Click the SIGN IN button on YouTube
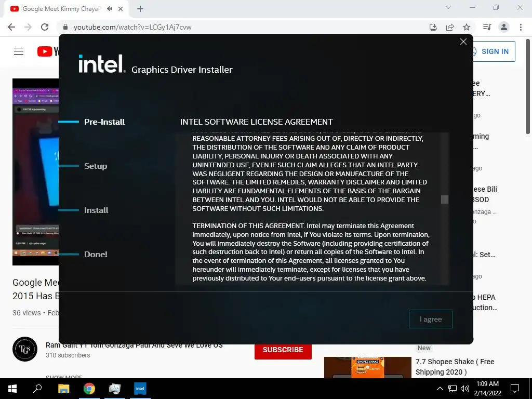The image size is (532, 399). coord(495,51)
